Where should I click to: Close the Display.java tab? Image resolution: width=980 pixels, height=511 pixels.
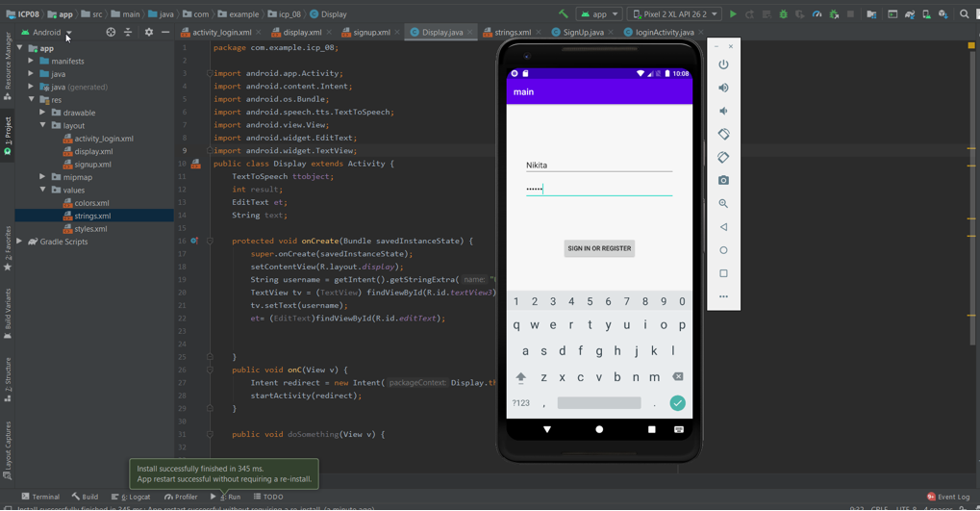click(x=470, y=32)
